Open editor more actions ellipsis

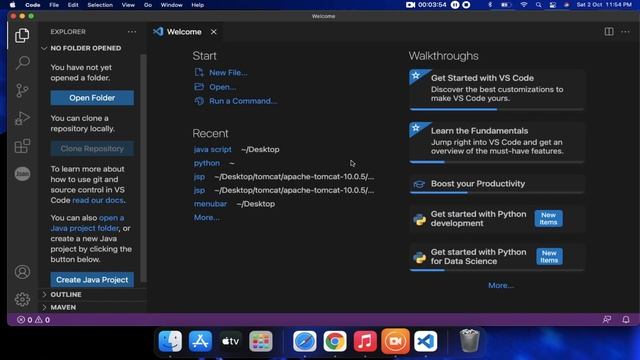pyautogui.click(x=625, y=32)
